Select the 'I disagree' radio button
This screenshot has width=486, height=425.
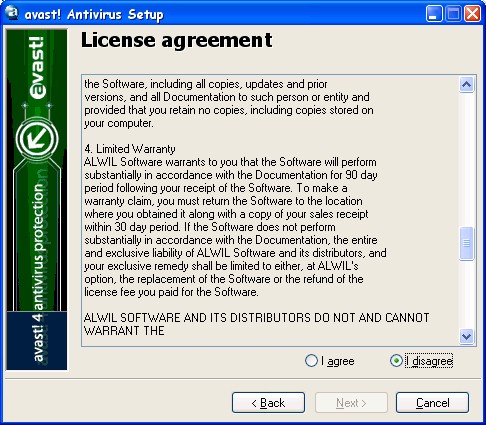tap(396, 361)
